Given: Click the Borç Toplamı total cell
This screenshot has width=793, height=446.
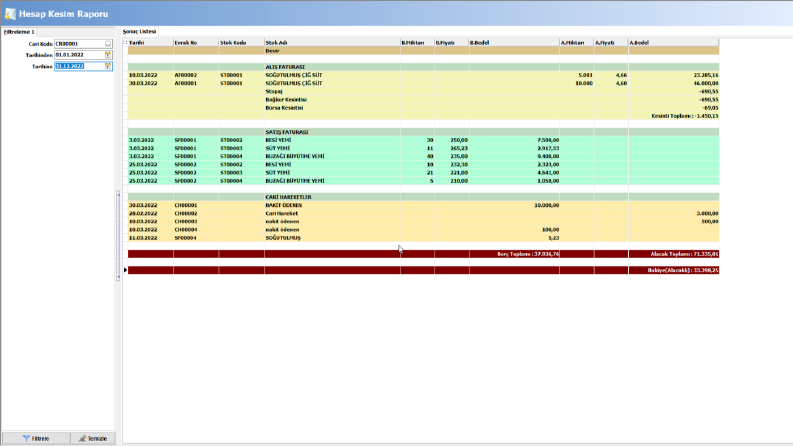Looking at the screenshot, I should pyautogui.click(x=514, y=254).
